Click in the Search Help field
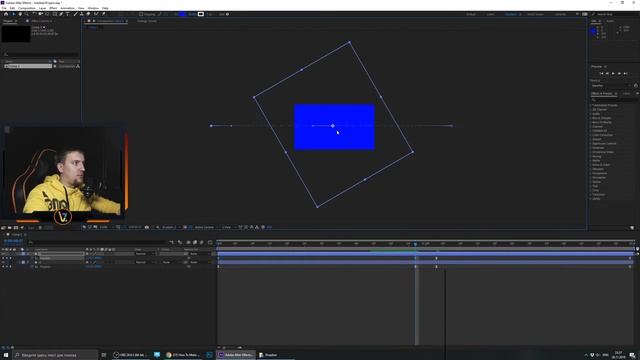The height and width of the screenshot is (360, 640). pos(614,14)
